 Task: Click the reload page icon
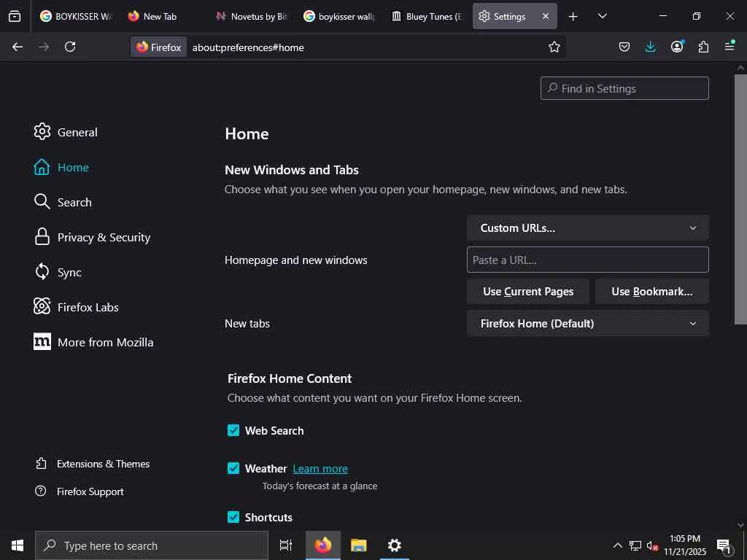pos(70,47)
